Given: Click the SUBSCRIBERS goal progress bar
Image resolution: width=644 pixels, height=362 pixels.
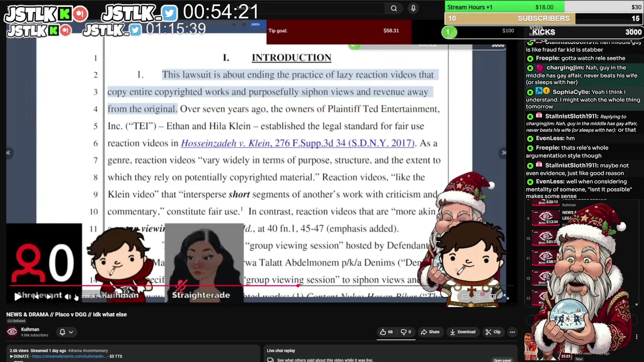Looking at the screenshot, I should [x=543, y=18].
